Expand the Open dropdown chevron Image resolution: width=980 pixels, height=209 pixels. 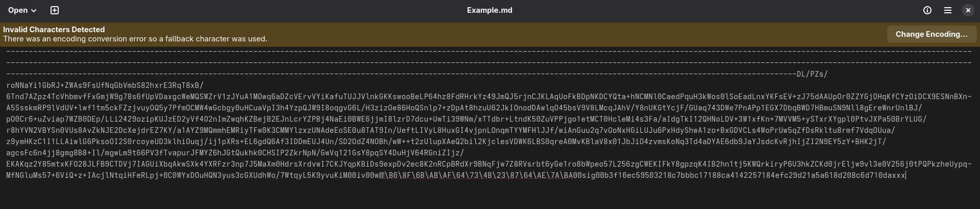tap(34, 11)
